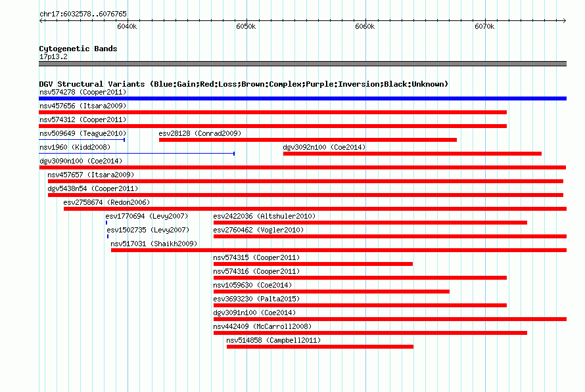Select nsv457657 (Itsara2009) label
Image resolution: width=585 pixels, height=392 pixels.
pyautogui.click(x=91, y=175)
